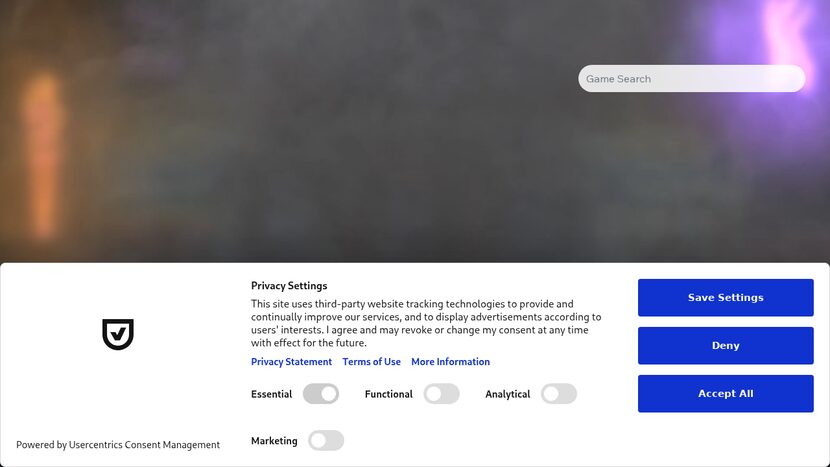The width and height of the screenshot is (830, 467).
Task: Choose Accept All to consent
Action: tap(725, 394)
